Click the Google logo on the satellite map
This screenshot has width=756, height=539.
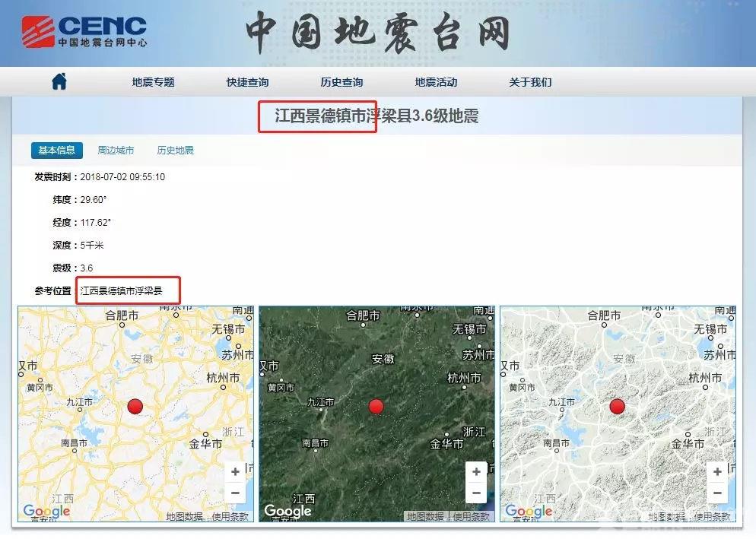[287, 511]
